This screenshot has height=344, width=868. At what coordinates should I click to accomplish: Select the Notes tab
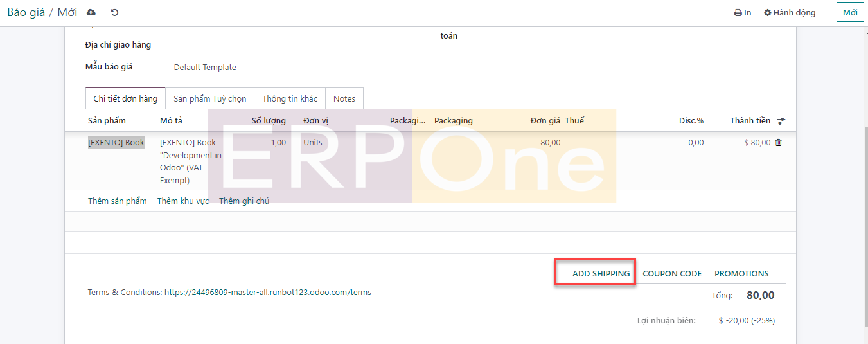point(344,98)
